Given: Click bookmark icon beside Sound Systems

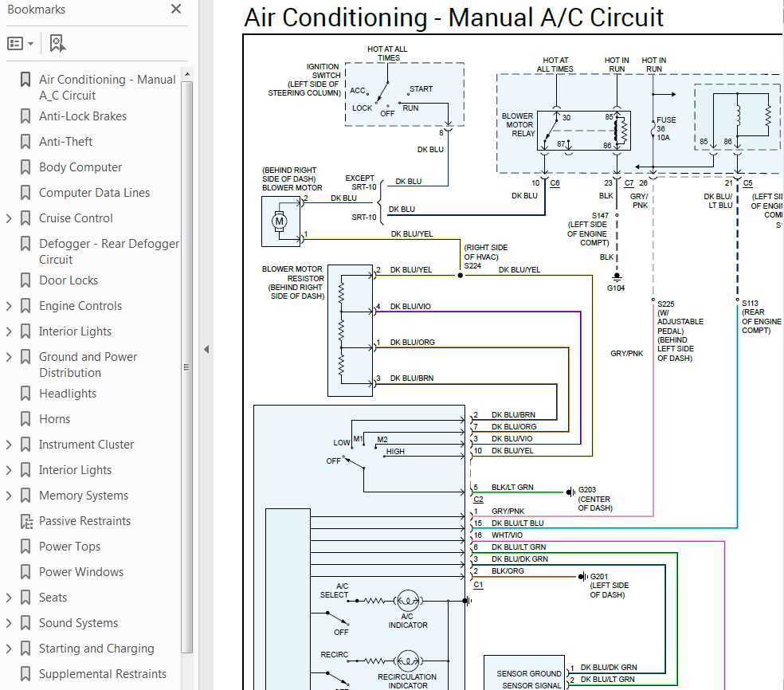Looking at the screenshot, I should 25,622.
